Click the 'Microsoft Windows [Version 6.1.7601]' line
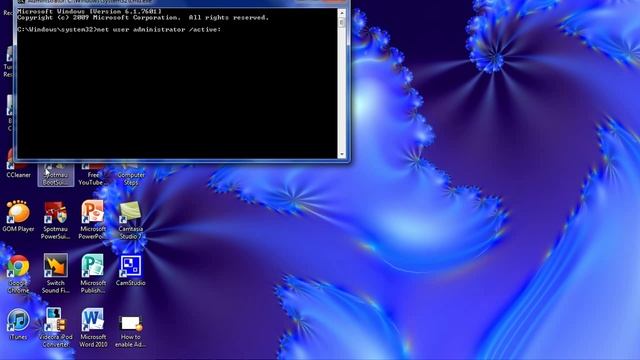Image resolution: width=640 pixels, height=360 pixels. coord(89,12)
